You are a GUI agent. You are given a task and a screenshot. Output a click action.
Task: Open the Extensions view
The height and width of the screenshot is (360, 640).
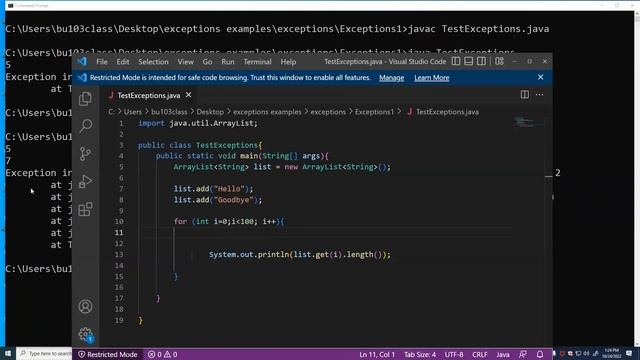coord(85,209)
